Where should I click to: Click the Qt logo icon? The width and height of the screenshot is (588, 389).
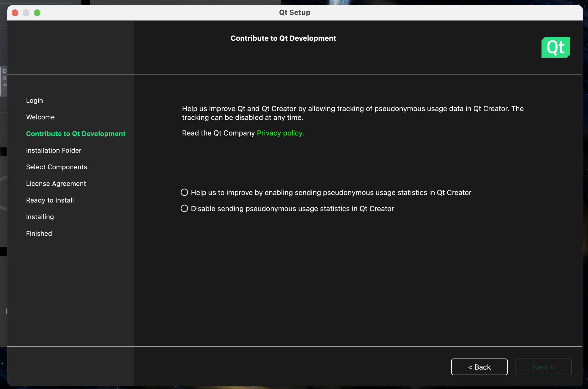[555, 47]
